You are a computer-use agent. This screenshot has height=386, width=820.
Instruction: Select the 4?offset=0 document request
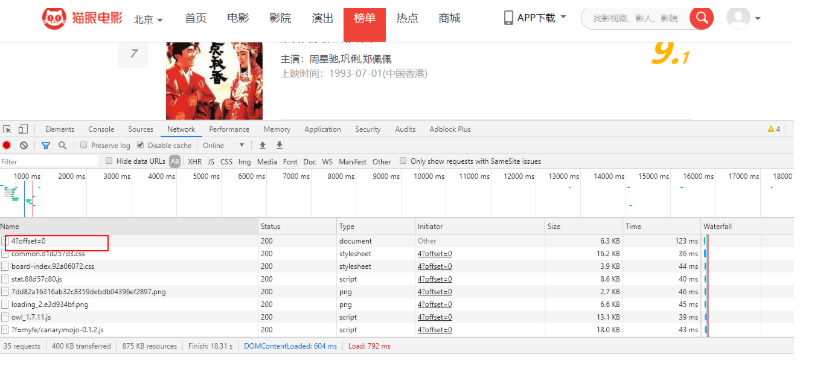[x=28, y=241]
